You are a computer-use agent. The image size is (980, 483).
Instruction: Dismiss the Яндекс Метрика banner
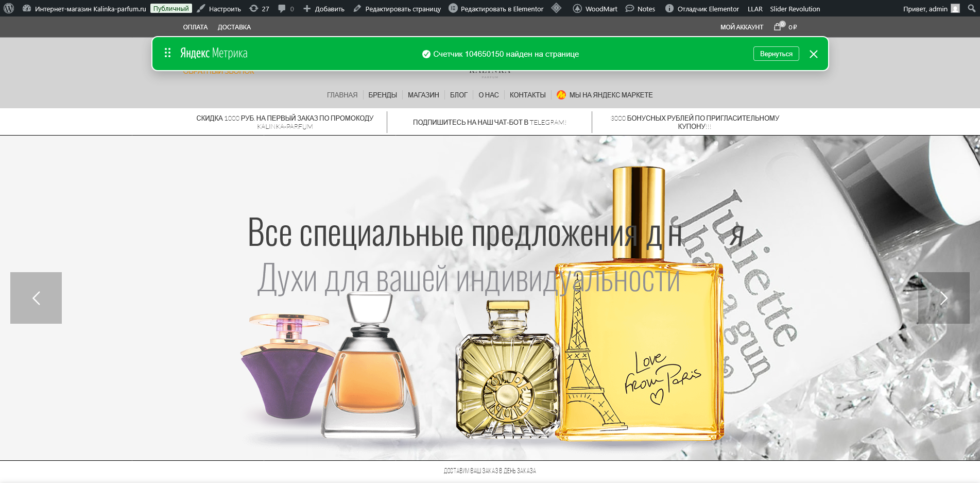[x=814, y=54]
